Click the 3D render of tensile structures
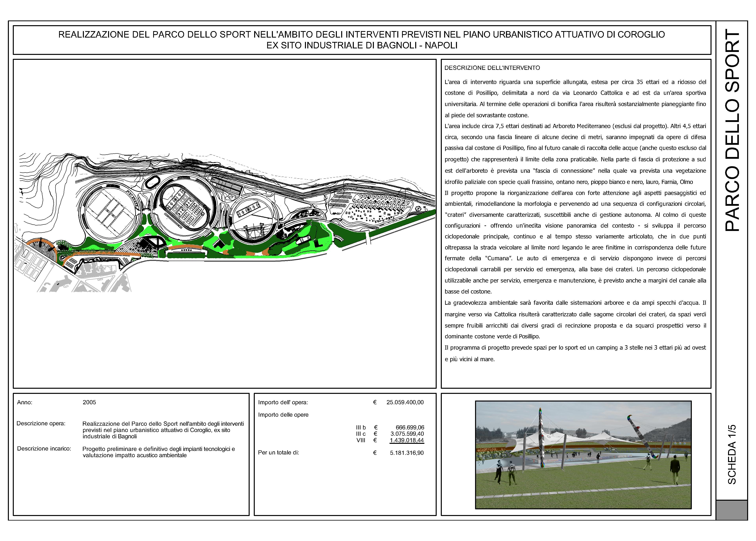Image resolution: width=756 pixels, height=541 pixels. (x=583, y=455)
